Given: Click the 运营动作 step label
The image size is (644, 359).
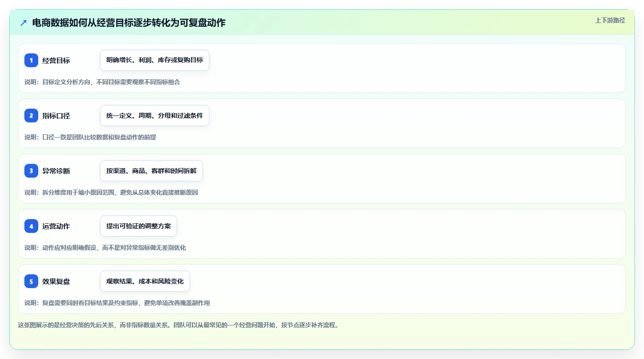Looking at the screenshot, I should [x=56, y=226].
